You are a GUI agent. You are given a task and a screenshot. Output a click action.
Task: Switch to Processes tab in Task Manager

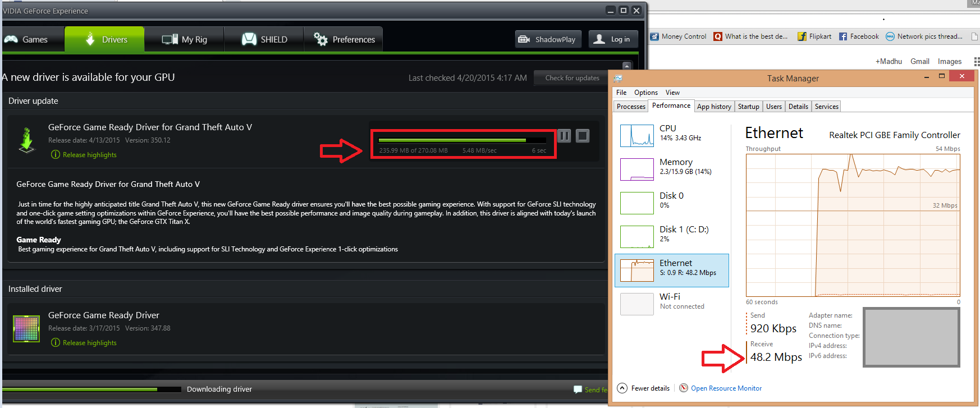631,107
